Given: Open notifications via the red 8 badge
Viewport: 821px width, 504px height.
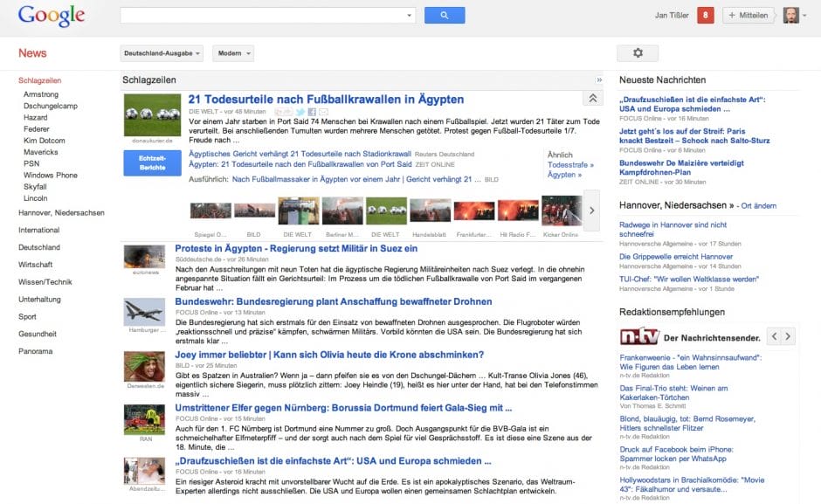Looking at the screenshot, I should [707, 15].
